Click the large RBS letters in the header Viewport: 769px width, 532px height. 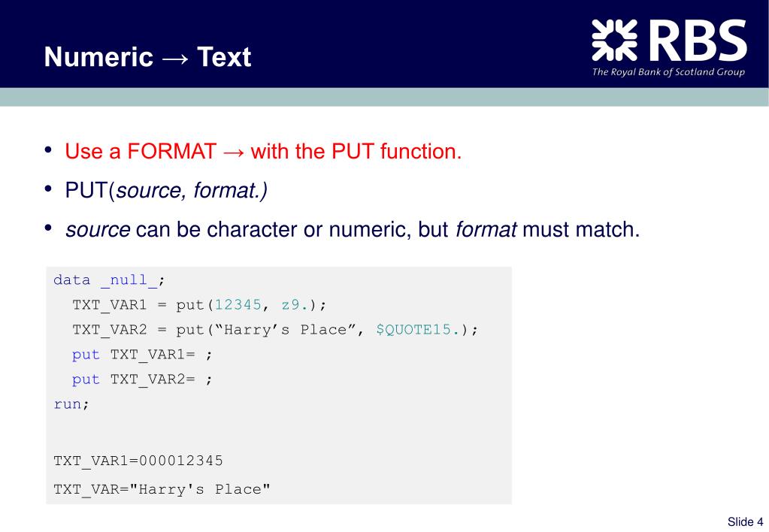[698, 41]
